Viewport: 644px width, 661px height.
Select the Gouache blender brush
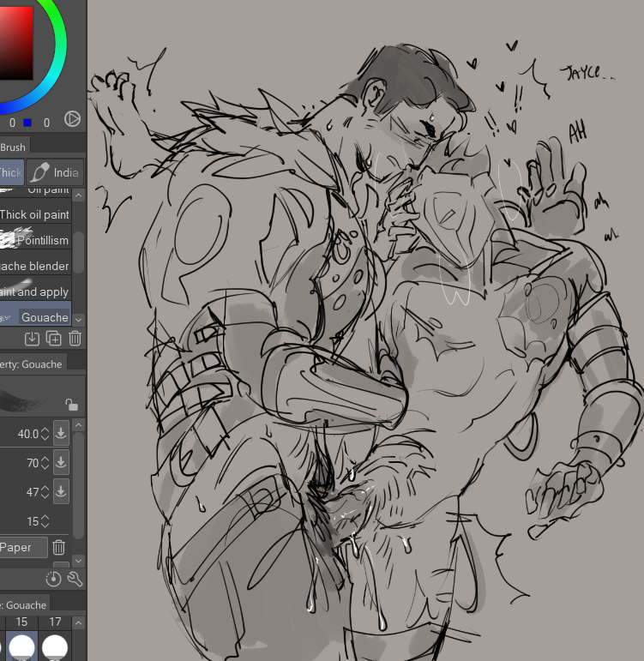35,266
